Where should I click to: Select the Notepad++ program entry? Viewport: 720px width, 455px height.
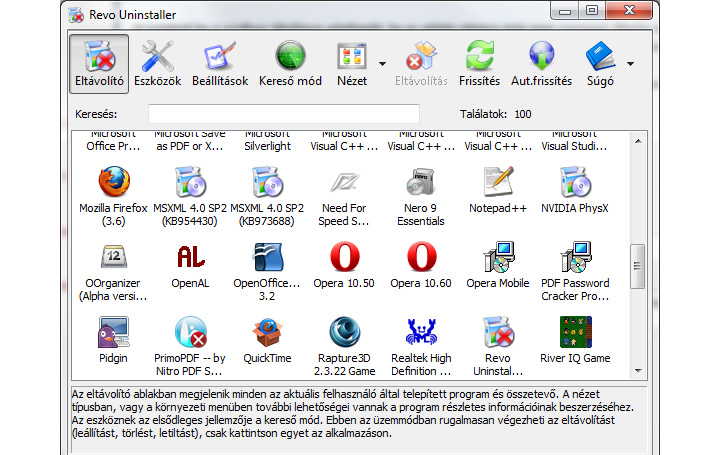click(x=497, y=183)
